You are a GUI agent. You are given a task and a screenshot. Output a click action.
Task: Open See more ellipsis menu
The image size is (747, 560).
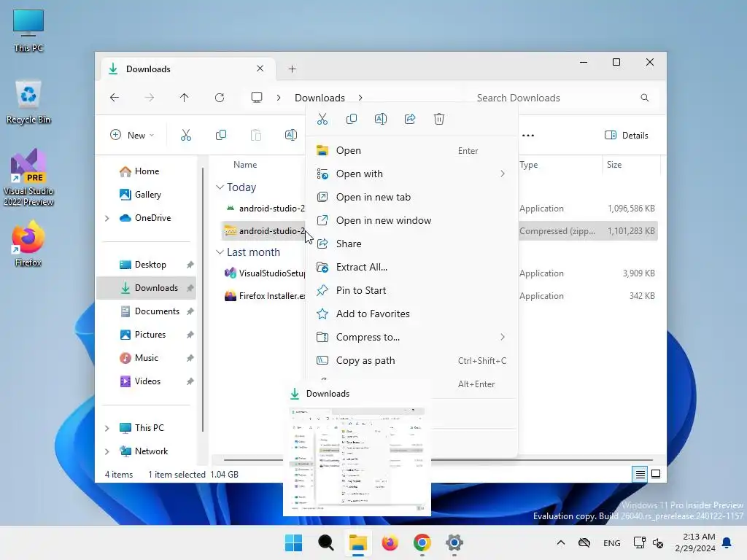(528, 135)
